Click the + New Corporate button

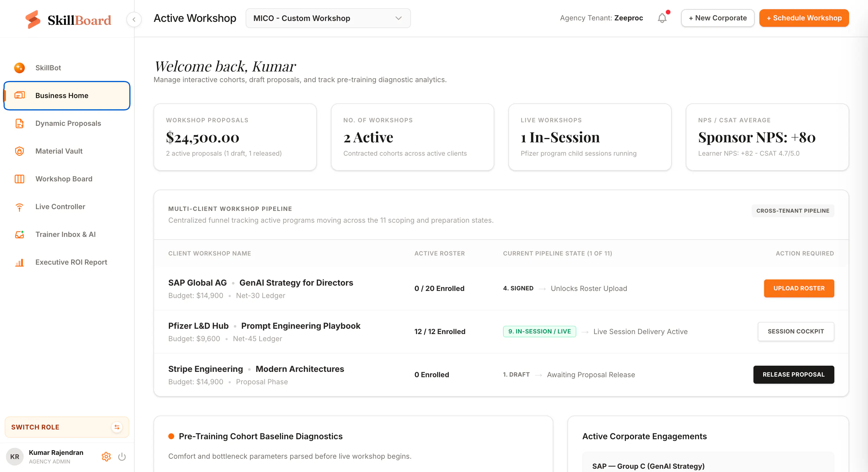(x=718, y=18)
